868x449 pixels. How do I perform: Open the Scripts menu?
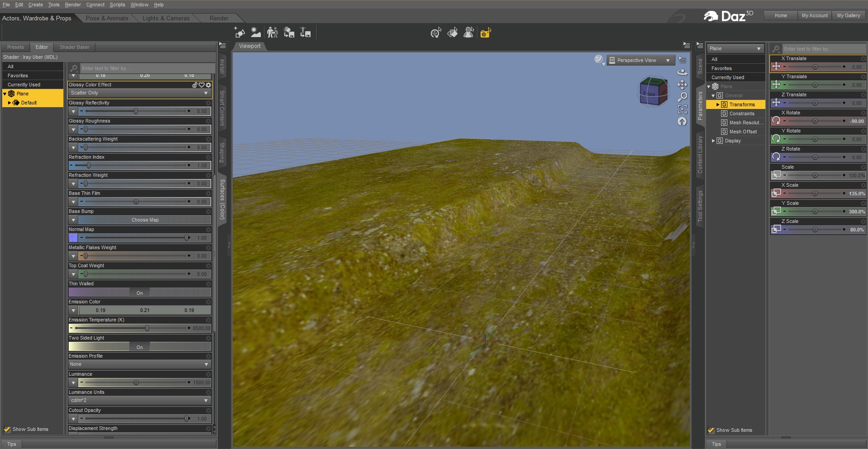(x=117, y=5)
